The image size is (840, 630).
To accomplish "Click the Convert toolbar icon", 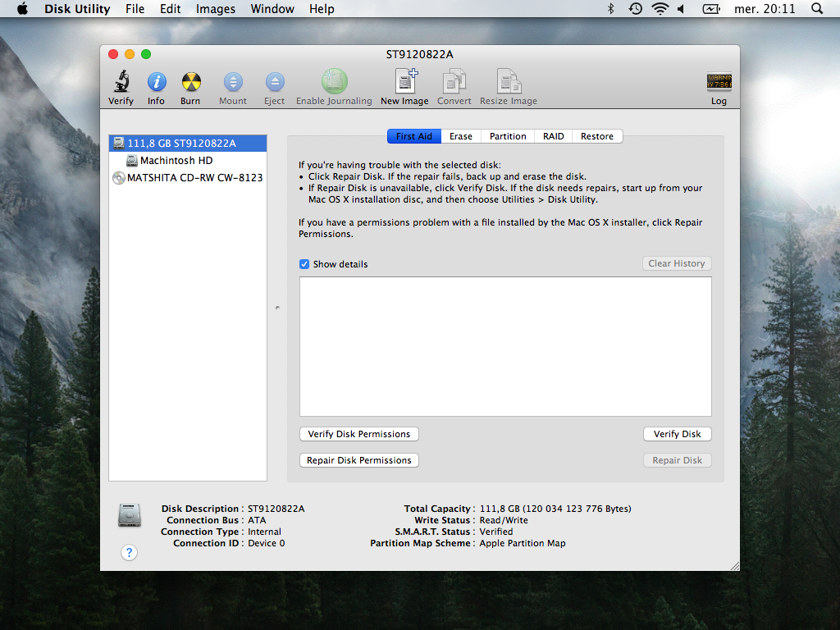I will tap(454, 81).
